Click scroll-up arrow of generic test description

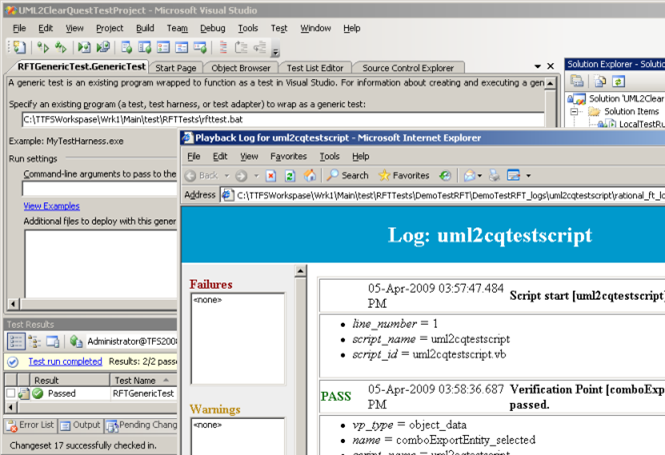click(550, 83)
